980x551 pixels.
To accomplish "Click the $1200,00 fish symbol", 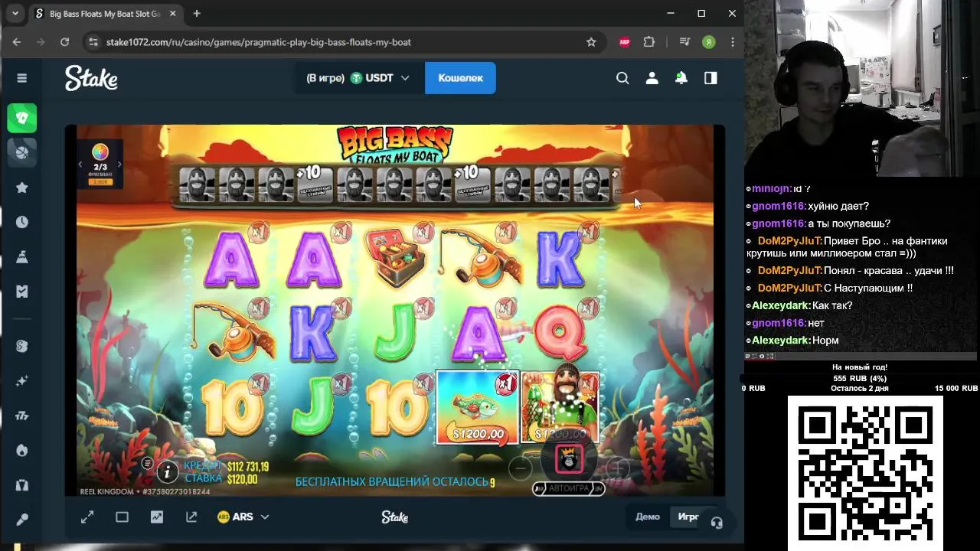I will point(478,407).
